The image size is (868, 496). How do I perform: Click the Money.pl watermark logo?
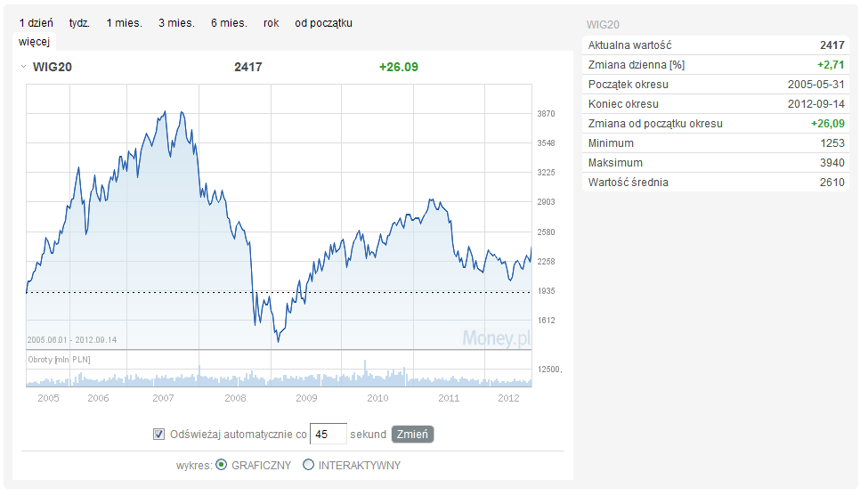[x=495, y=337]
